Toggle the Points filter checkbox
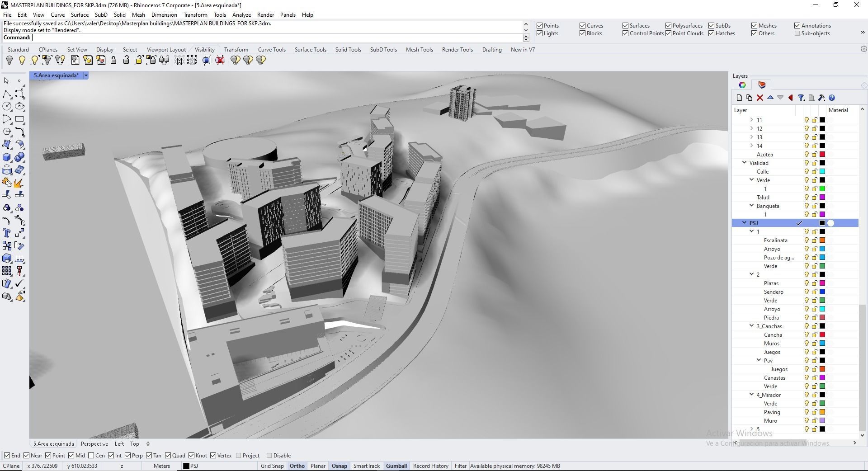This screenshot has height=471, width=868. (539, 26)
